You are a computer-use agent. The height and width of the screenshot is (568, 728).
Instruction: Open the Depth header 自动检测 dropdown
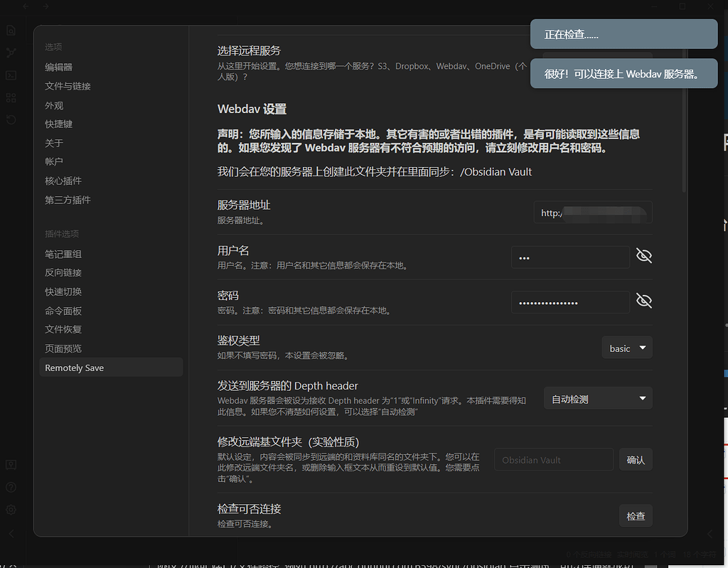pos(597,398)
